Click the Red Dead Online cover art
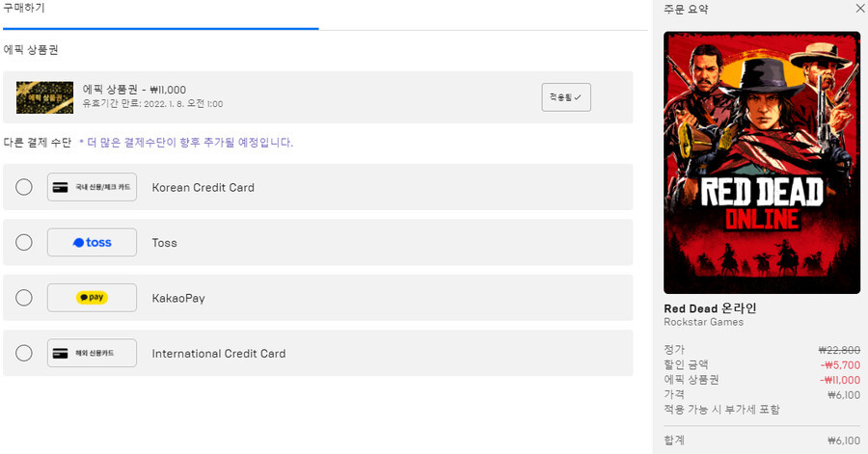The image size is (868, 454). (762, 163)
